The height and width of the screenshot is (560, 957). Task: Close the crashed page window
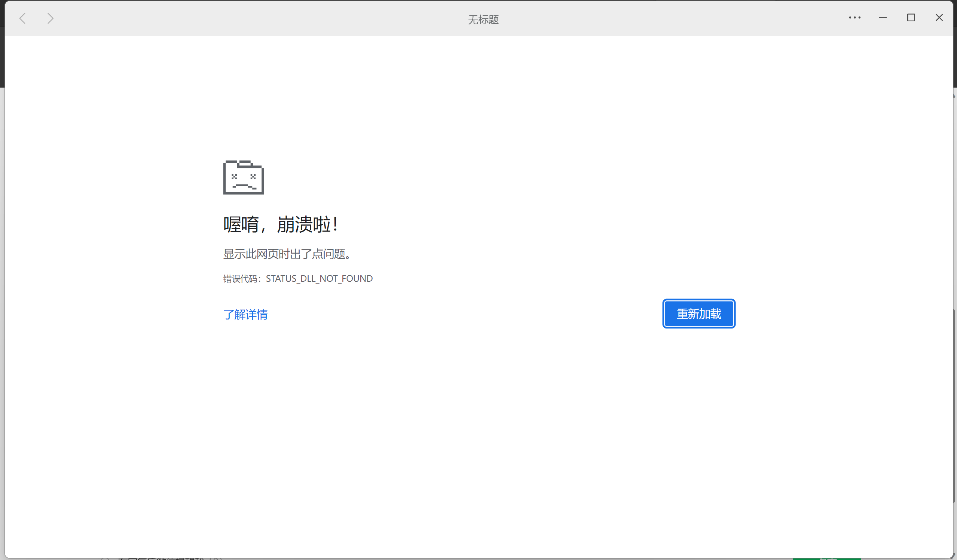click(939, 18)
